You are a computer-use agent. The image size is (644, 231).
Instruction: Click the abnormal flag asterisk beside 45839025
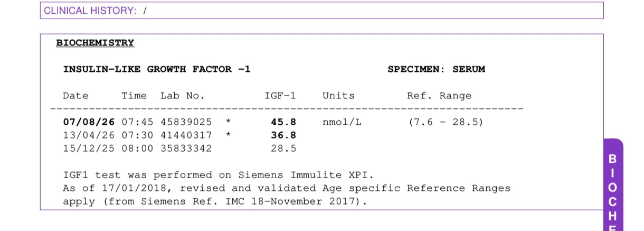(x=228, y=122)
